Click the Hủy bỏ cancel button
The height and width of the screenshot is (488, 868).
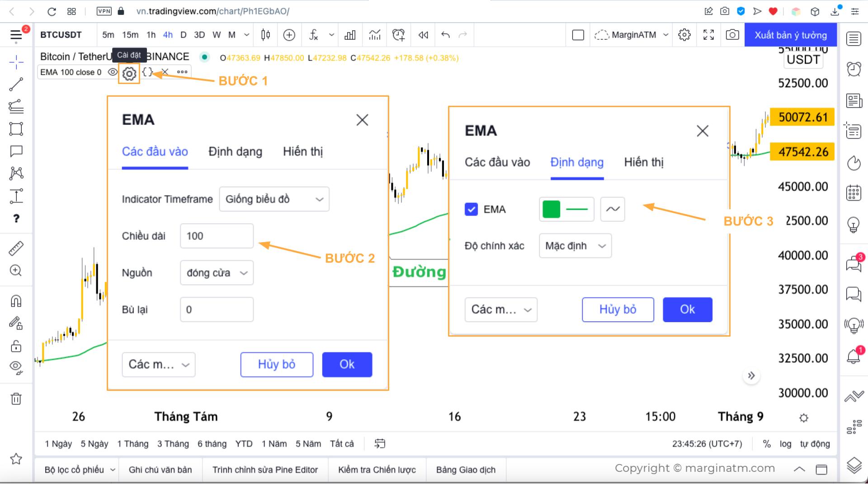point(277,363)
